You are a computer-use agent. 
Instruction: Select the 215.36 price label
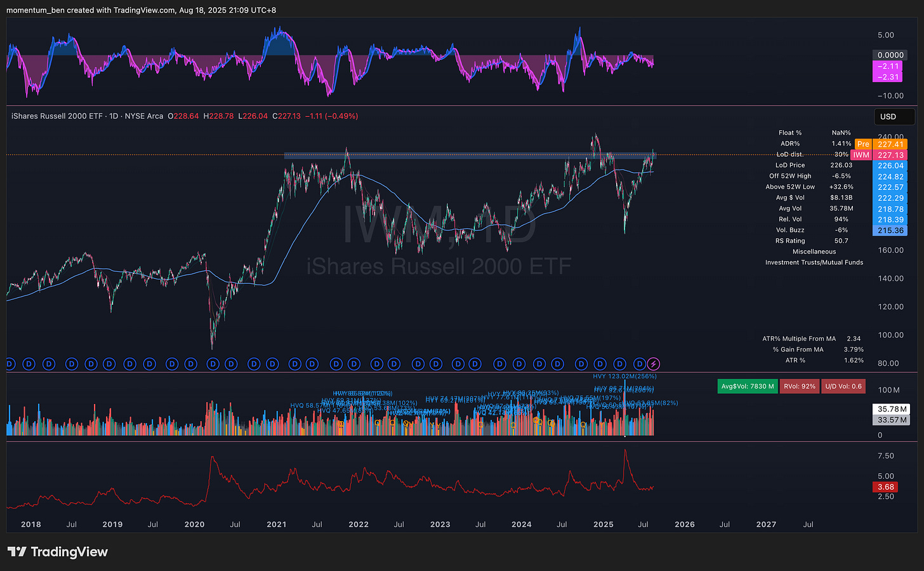click(x=890, y=231)
